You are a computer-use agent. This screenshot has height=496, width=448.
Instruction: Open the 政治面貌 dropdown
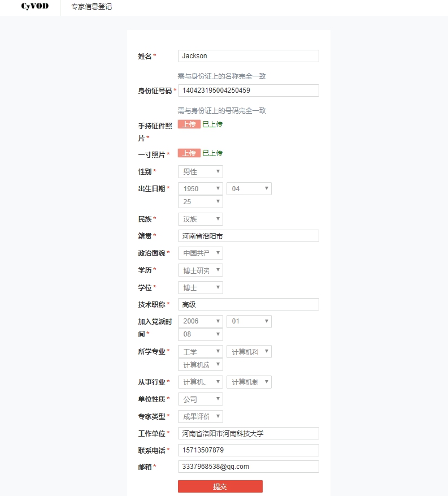[201, 253]
